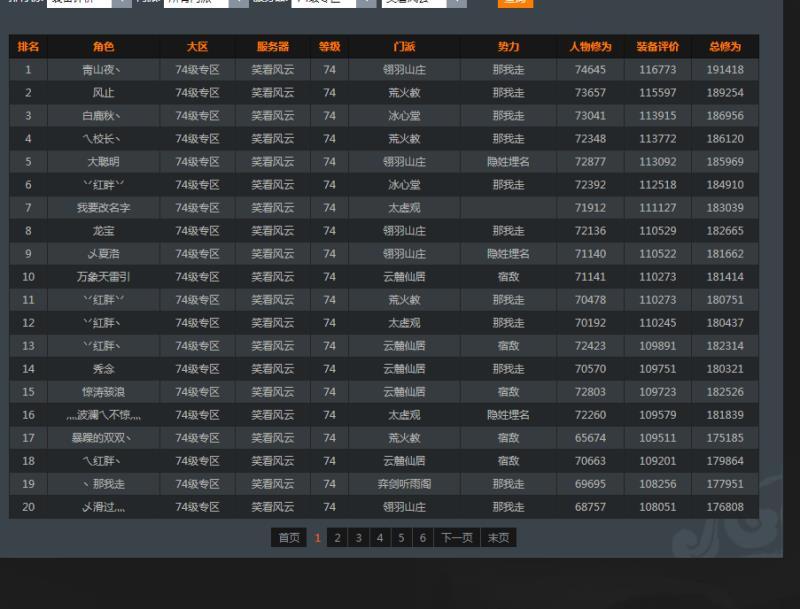Click the 人物修为 column header
The height and width of the screenshot is (609, 800).
(x=590, y=47)
